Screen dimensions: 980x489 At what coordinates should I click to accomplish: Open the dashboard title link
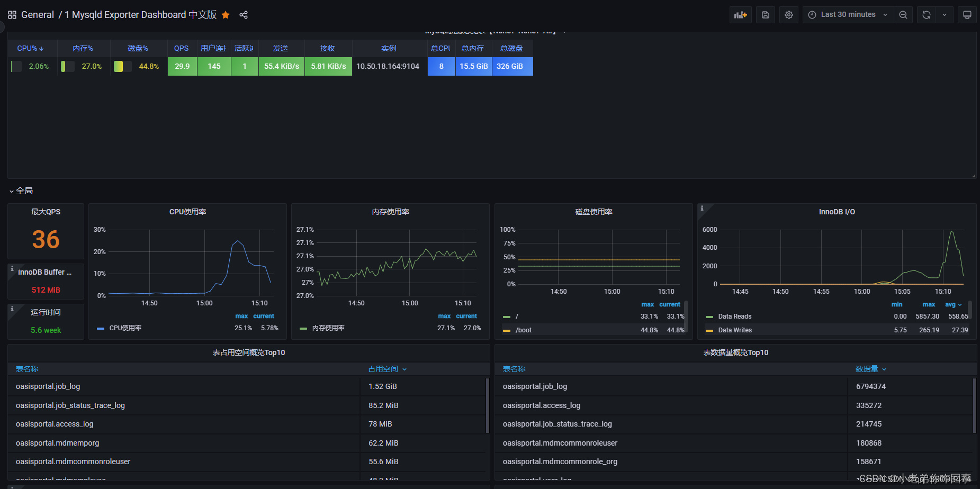pyautogui.click(x=141, y=15)
